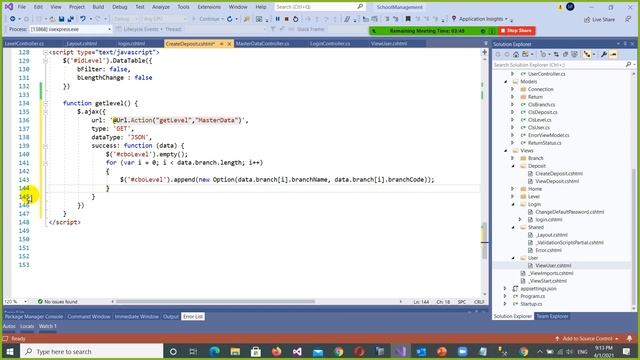Viewport: 640px width, 360px height.
Task: Open Firefox from the taskbar
Action: point(276,351)
